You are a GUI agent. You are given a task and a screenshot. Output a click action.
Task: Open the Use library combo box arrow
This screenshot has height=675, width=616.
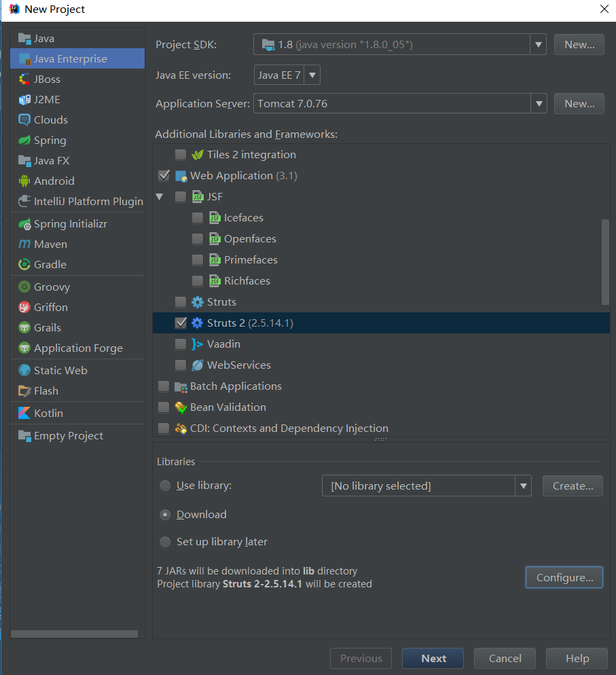click(523, 486)
